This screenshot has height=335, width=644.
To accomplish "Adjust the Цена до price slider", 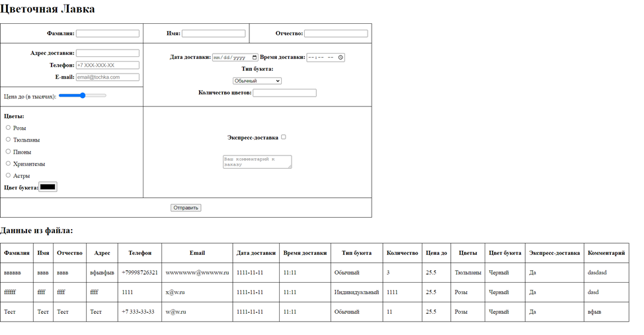I will point(83,95).
